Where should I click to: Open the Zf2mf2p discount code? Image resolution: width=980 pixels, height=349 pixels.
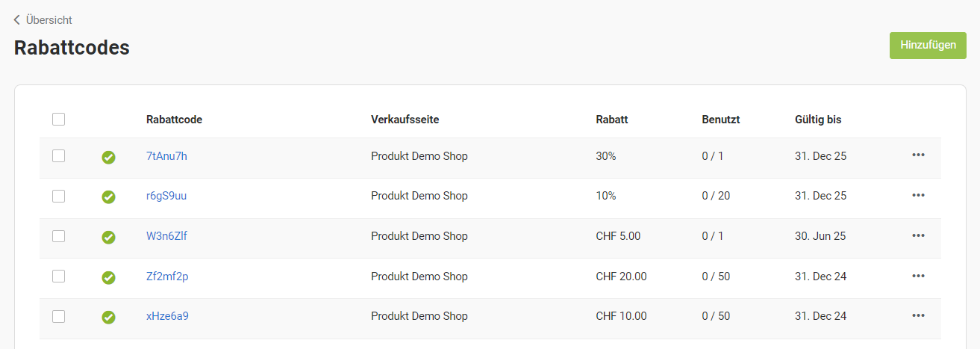(x=167, y=277)
